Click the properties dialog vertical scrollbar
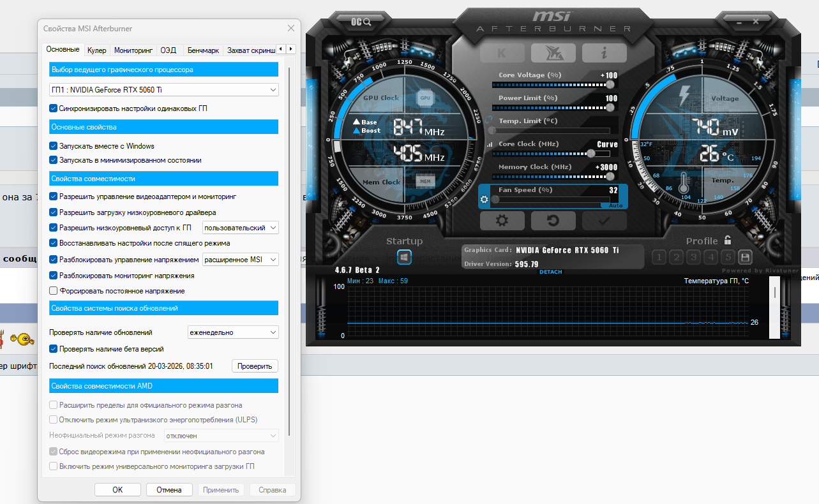Image resolution: width=819 pixels, height=504 pixels. click(x=290, y=251)
